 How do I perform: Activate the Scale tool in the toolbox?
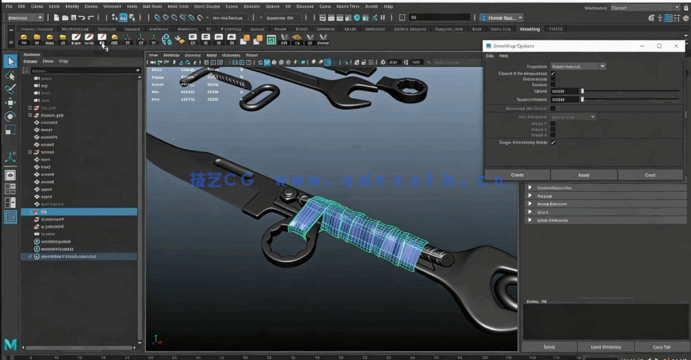click(x=10, y=130)
